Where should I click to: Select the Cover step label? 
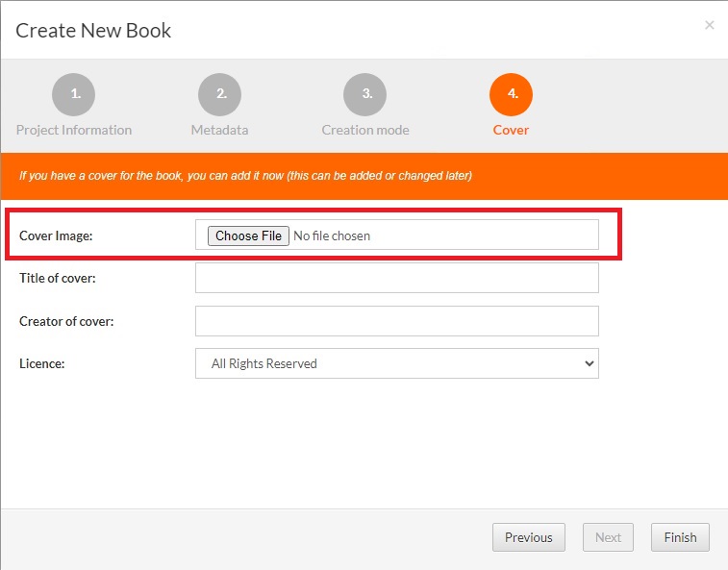pos(511,130)
